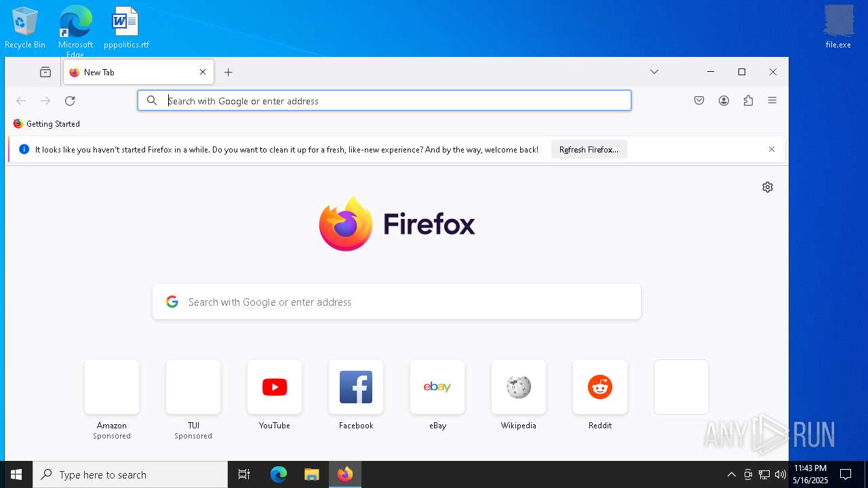Open the Windows Start menu
868x488 pixels.
click(x=16, y=474)
